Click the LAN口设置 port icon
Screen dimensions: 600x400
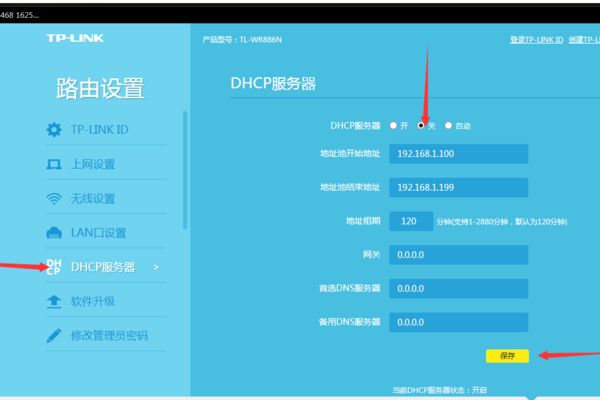point(54,233)
